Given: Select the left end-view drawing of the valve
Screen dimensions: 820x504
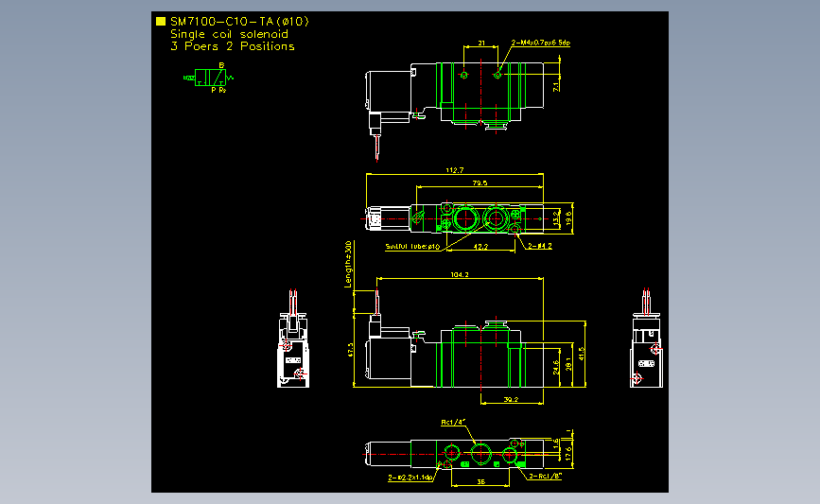Looking at the screenshot, I should (293, 338).
